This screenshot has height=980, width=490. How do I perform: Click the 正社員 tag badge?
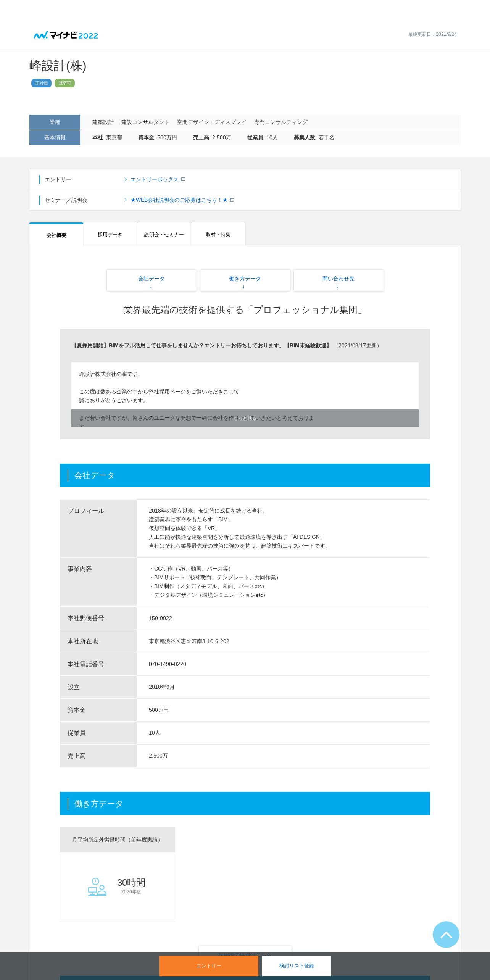tap(41, 83)
